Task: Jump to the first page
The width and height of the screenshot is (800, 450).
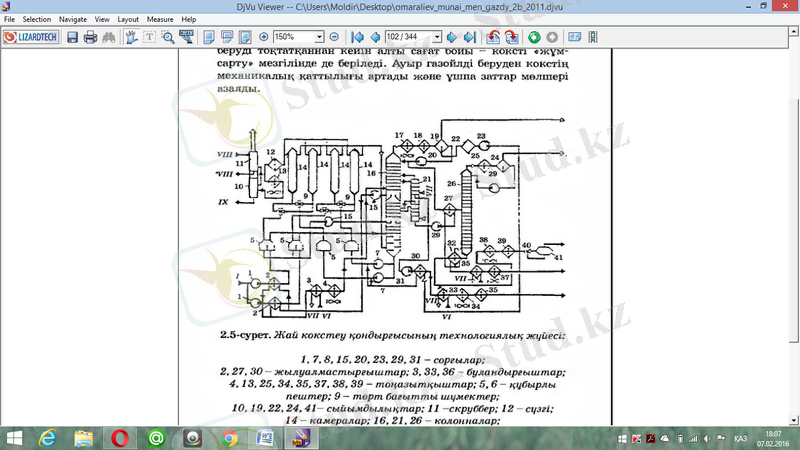Action: (x=357, y=37)
